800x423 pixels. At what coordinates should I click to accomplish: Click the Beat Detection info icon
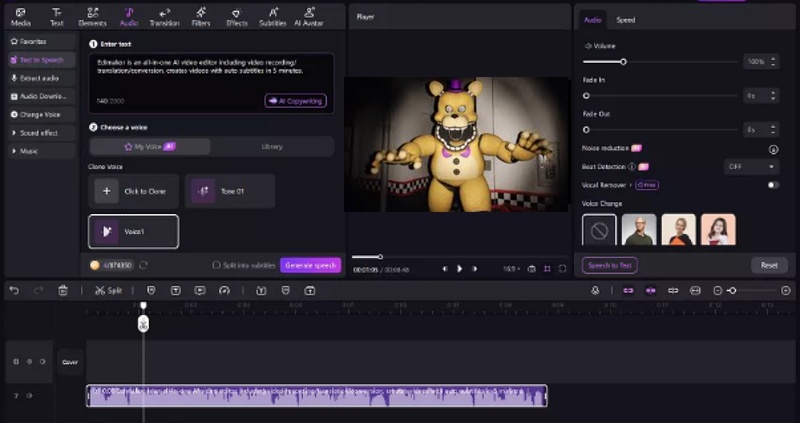[632, 166]
